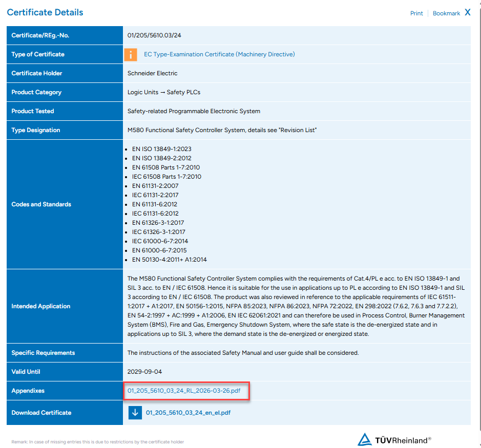Click standard IEC 61131-6:2012
This screenshot has width=481, height=448.
[x=155, y=214]
